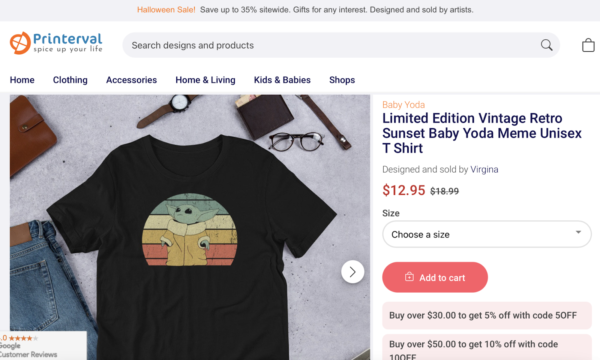Image resolution: width=600 pixels, height=360 pixels.
Task: Click the Printerval logo
Action: coord(56,43)
